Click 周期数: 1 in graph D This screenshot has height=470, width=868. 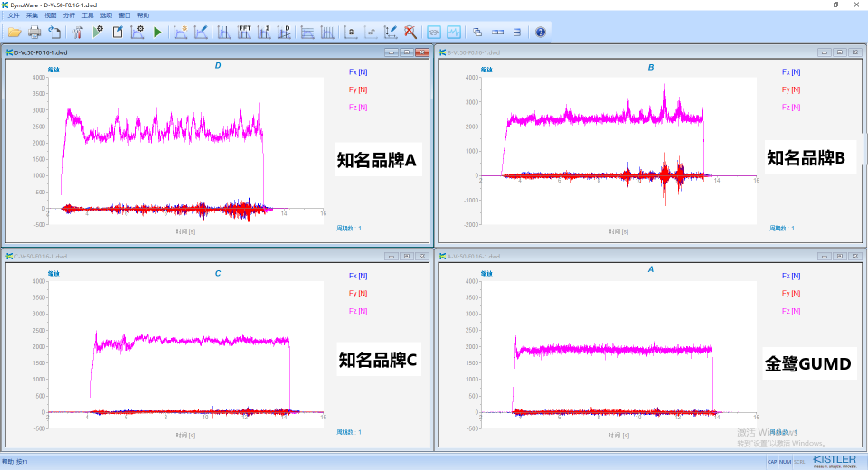click(349, 228)
